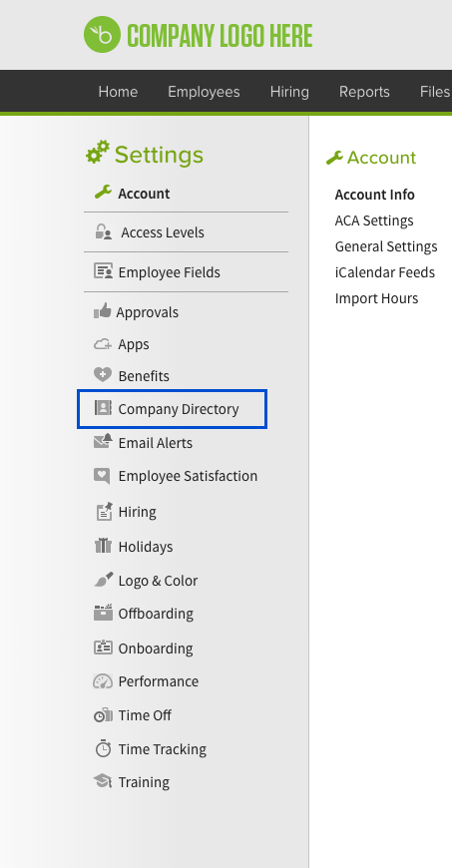Click the Holidays gift icon

pyautogui.click(x=103, y=546)
